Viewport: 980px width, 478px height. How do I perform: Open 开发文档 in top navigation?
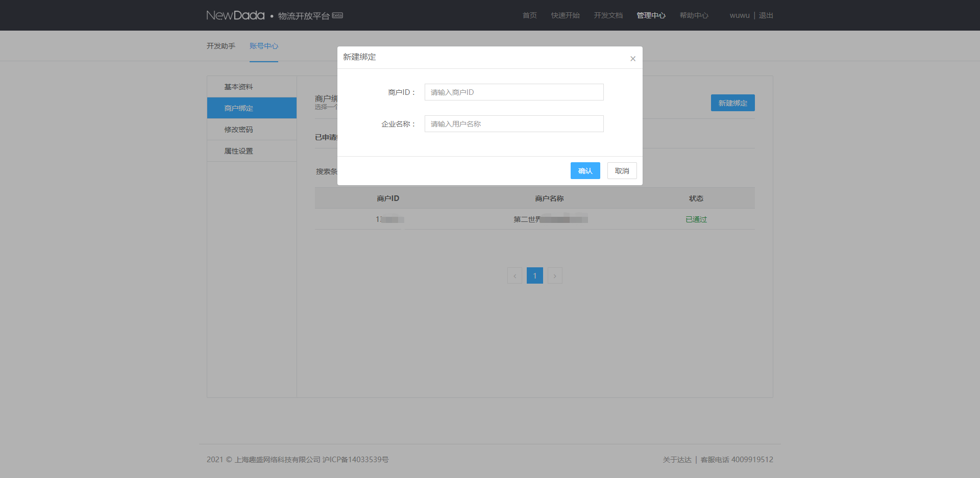tap(608, 15)
